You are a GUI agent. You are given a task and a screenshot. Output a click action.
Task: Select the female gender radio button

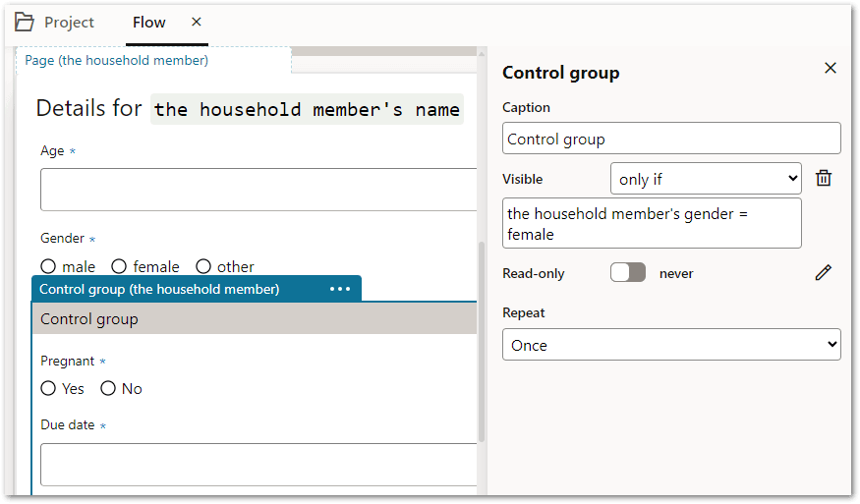coord(119,266)
